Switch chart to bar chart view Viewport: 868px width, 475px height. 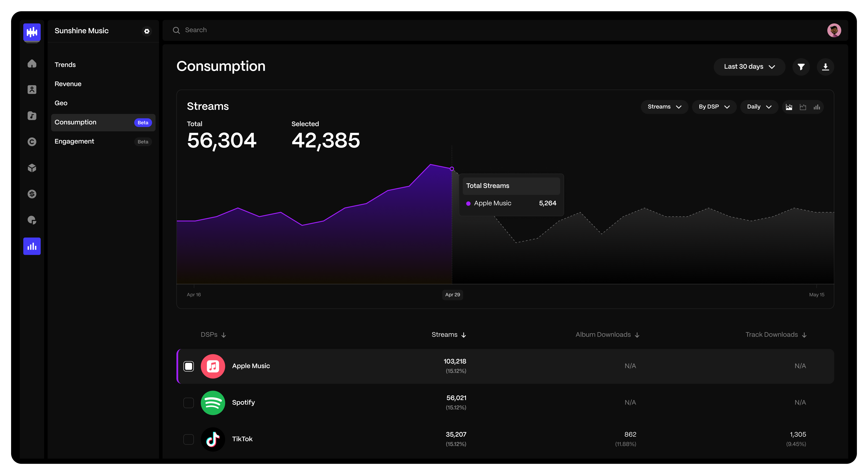pyautogui.click(x=817, y=107)
